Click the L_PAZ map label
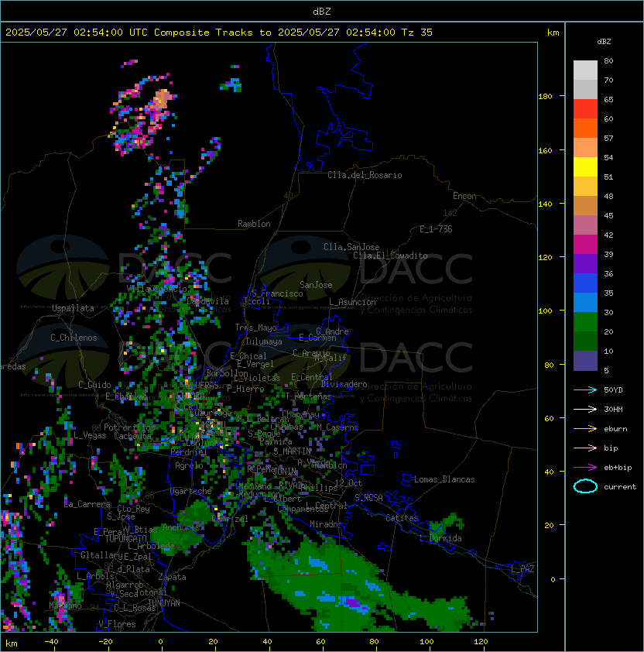644x652 pixels. coord(522,569)
